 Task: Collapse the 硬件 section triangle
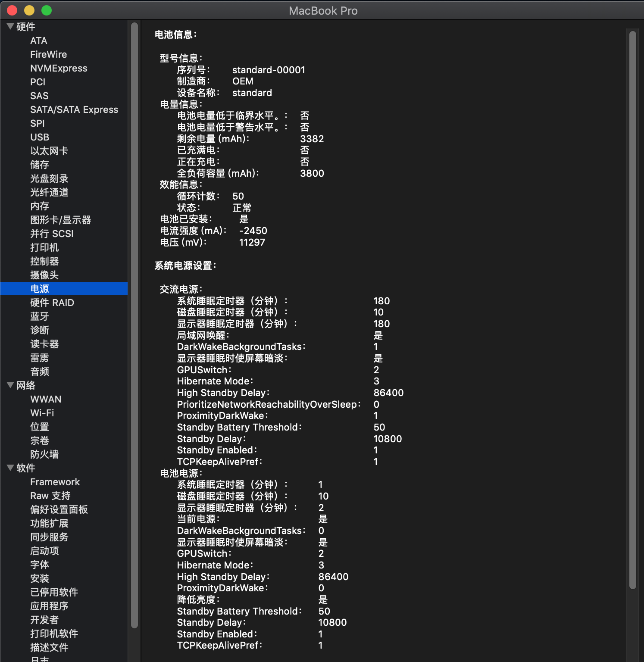pos(11,26)
